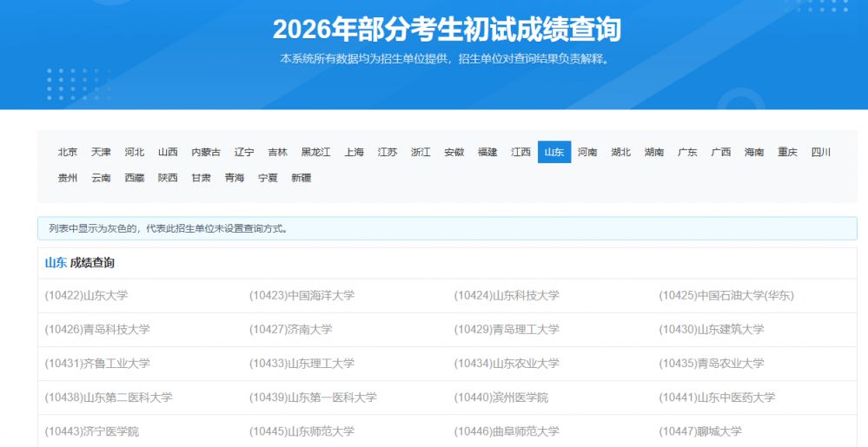Open (10426)青岛科技大学 score query
868x447 pixels.
click(x=97, y=330)
